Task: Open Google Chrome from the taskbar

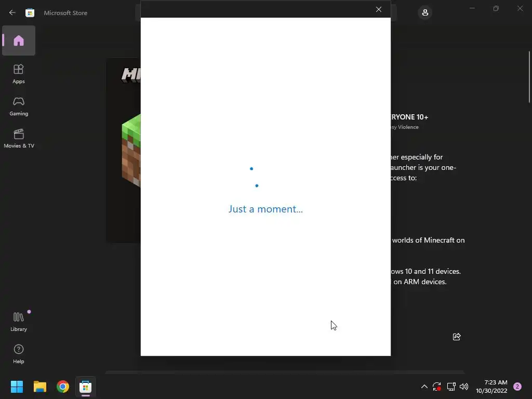Action: (63, 387)
